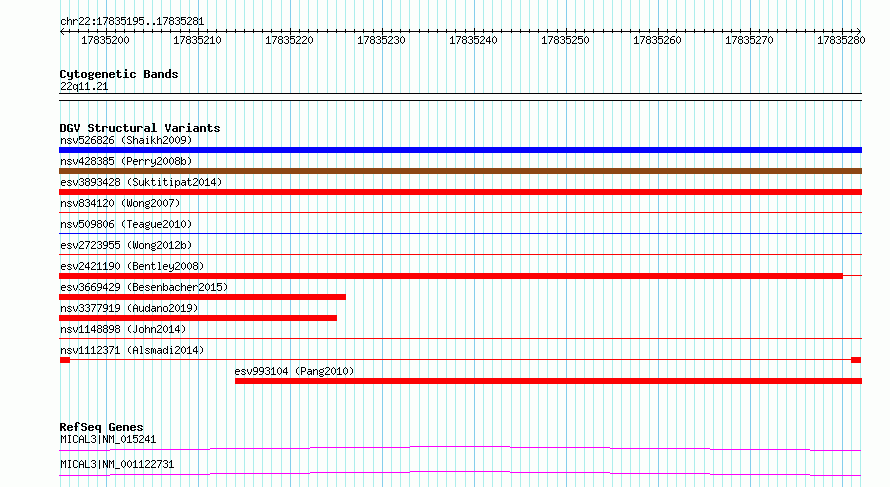Click the RefSeq Genes track title
Screen dimensions: 890x487
[102, 427]
